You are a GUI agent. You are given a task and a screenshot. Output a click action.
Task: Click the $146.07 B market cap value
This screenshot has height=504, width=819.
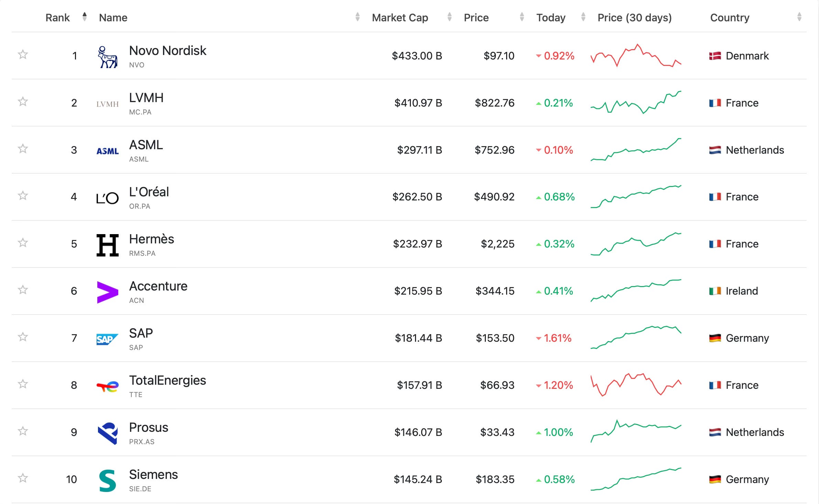[418, 432]
